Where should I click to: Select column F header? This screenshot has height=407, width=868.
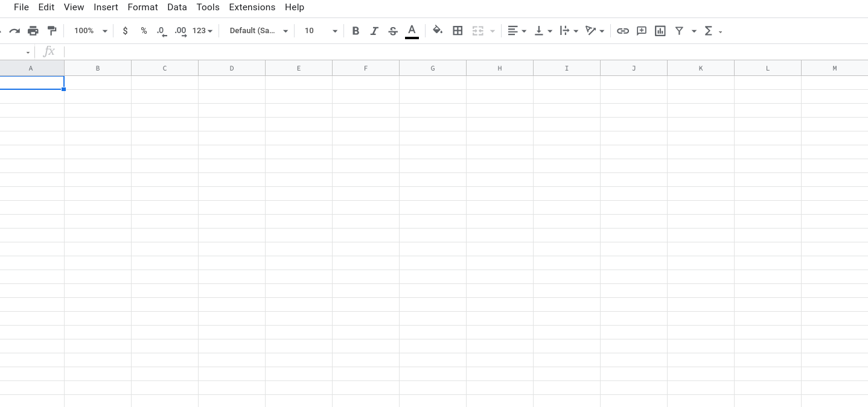click(366, 68)
